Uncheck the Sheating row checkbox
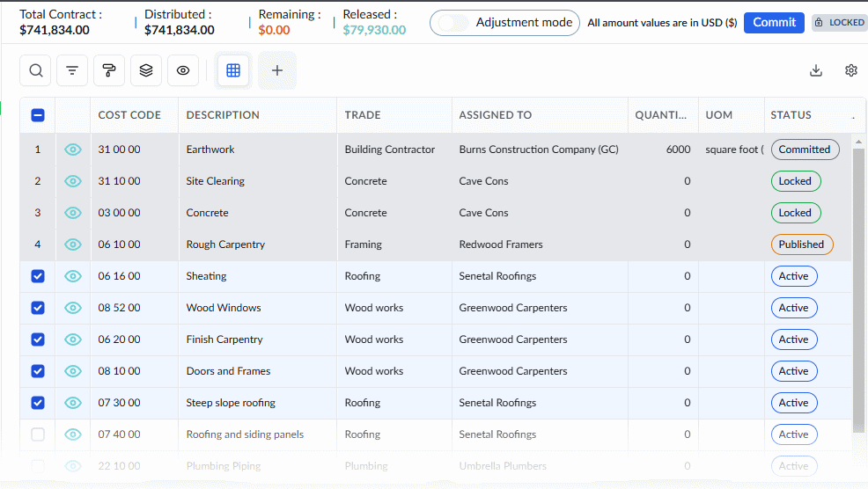Image resolution: width=868 pixels, height=489 pixels. coord(38,276)
